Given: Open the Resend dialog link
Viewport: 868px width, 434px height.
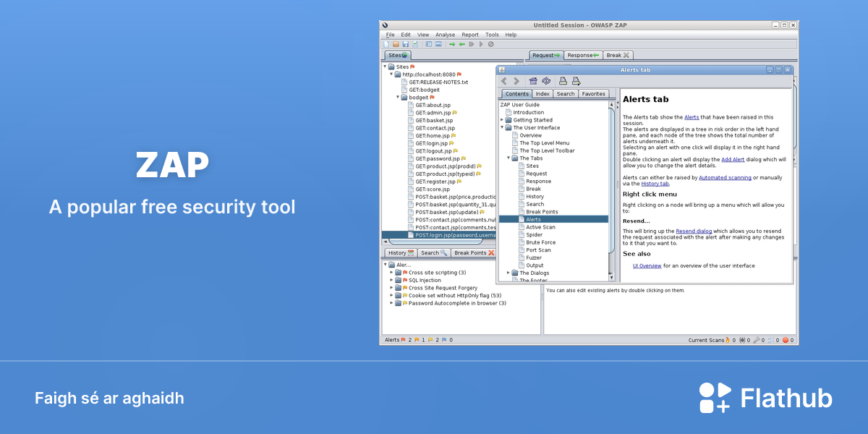Looking at the screenshot, I should coord(694,231).
